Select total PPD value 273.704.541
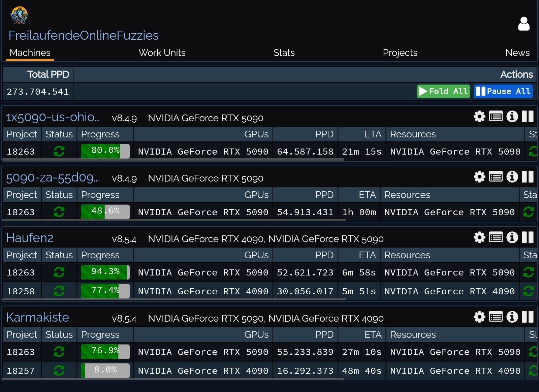539x392 pixels. click(38, 92)
